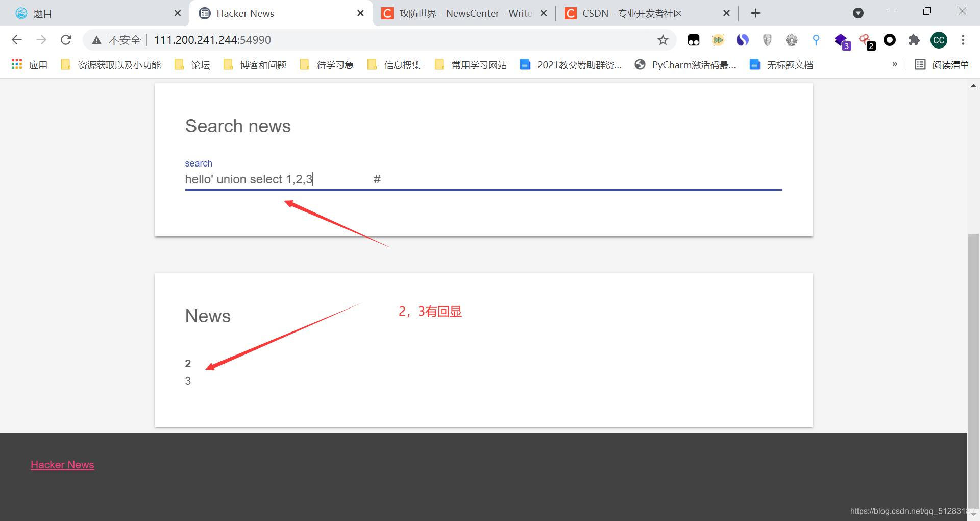Minimize the Chrome window
Screen dimensions: 980x521
tap(892, 11)
